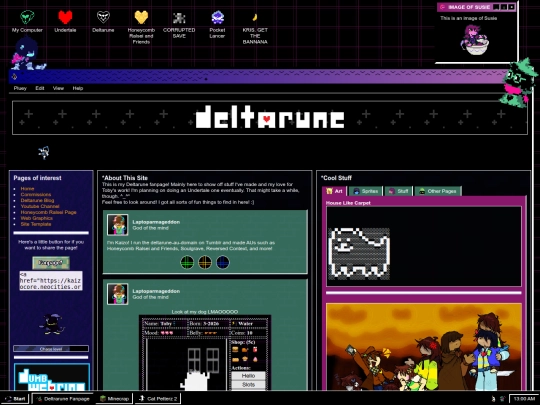
Task: Click the Slots action button
Action: coord(248,385)
